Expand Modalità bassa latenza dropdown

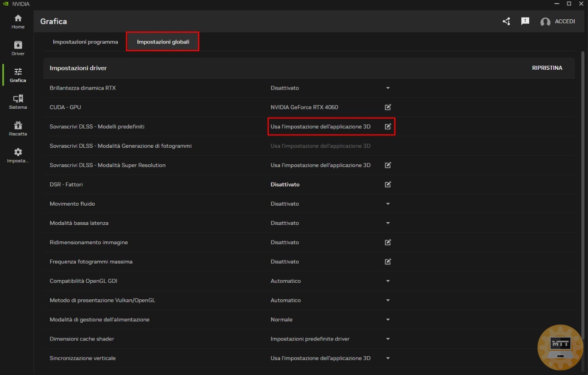click(x=388, y=223)
